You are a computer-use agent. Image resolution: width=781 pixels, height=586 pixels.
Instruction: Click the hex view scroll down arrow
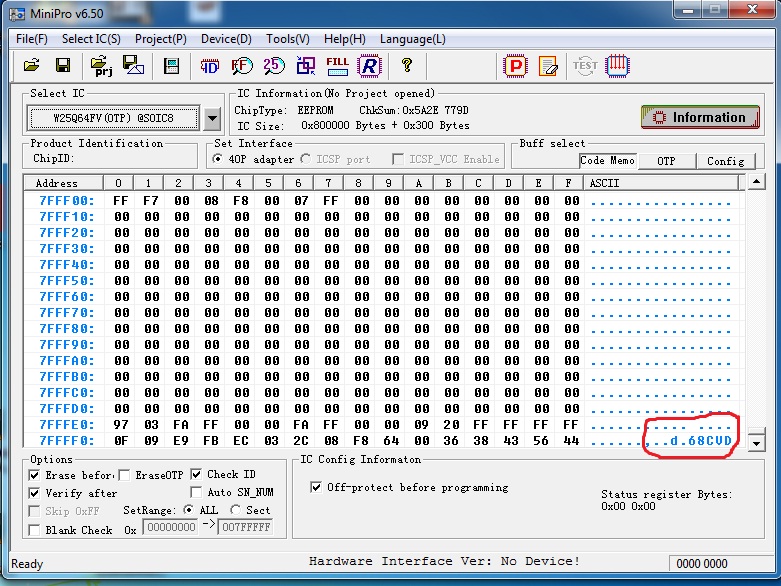757,443
